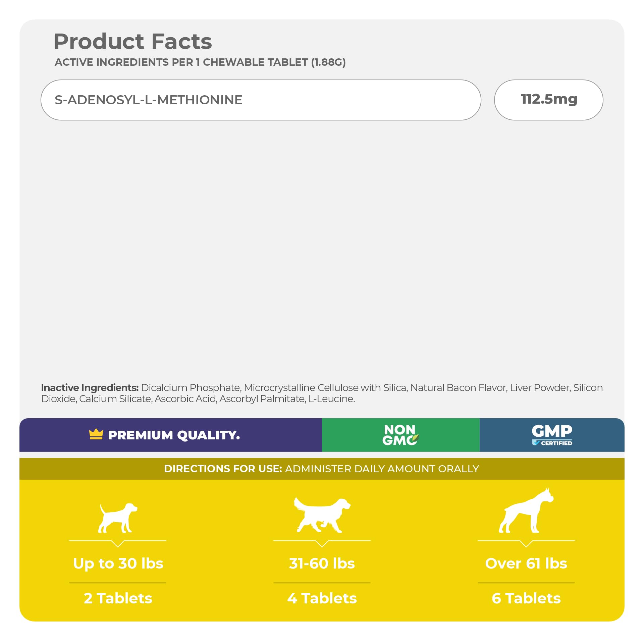Click the S-Adenosyl-L-Methionine ingredient field

point(261,100)
